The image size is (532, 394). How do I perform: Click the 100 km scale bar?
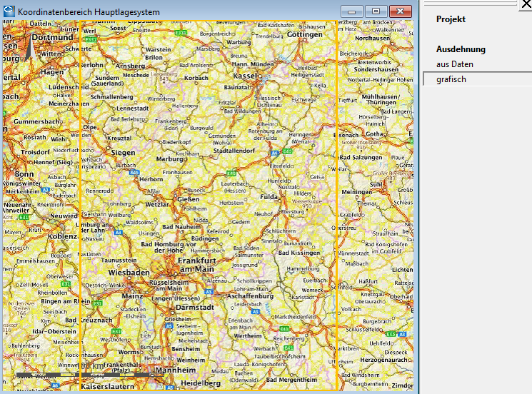pyautogui.click(x=86, y=373)
